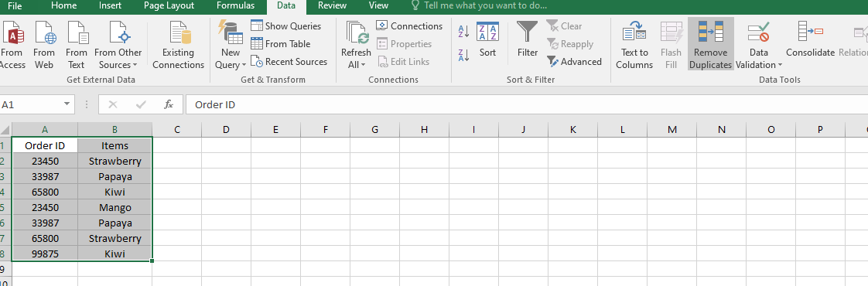Select column E header

(275, 130)
